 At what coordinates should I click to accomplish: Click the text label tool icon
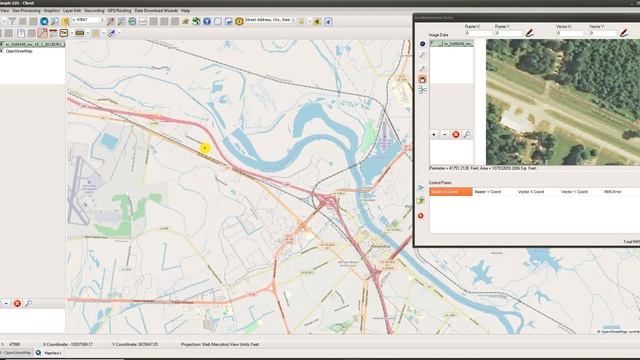pos(64,33)
